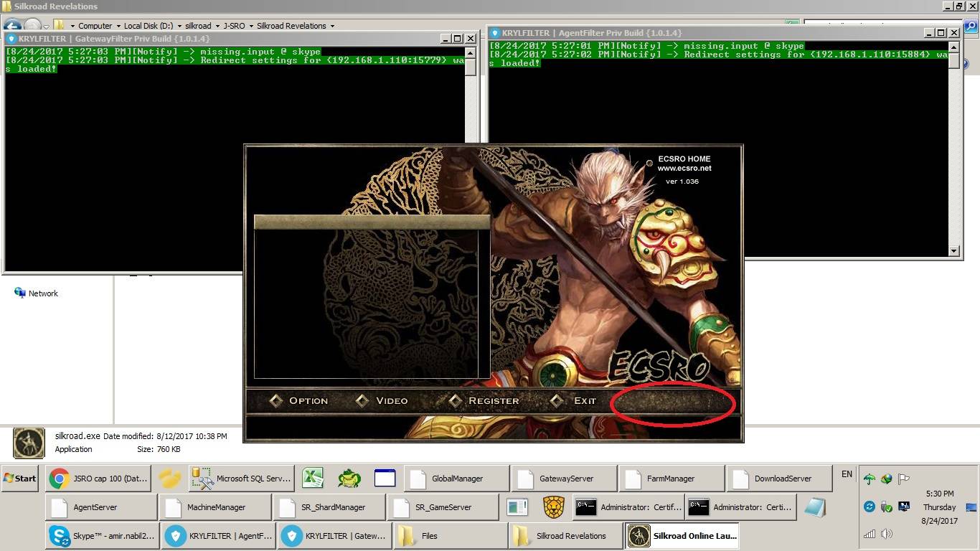Expand the dropdown arrow after silkroad breadcrumb
Viewport: 980px width, 551px height.
[217, 26]
